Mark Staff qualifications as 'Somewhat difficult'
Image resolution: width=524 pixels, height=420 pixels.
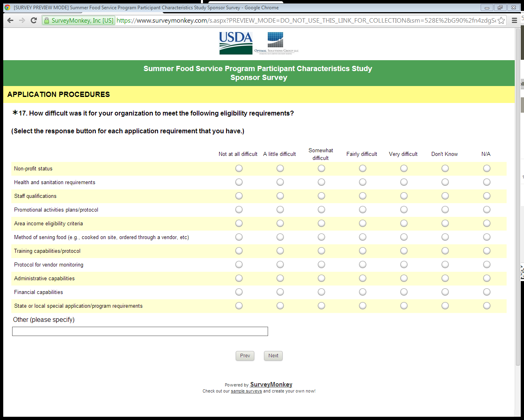click(321, 196)
